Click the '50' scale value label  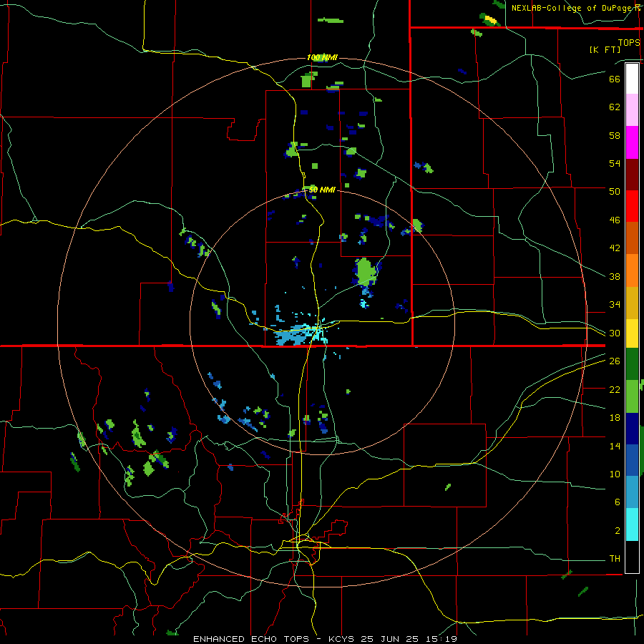[x=615, y=192]
